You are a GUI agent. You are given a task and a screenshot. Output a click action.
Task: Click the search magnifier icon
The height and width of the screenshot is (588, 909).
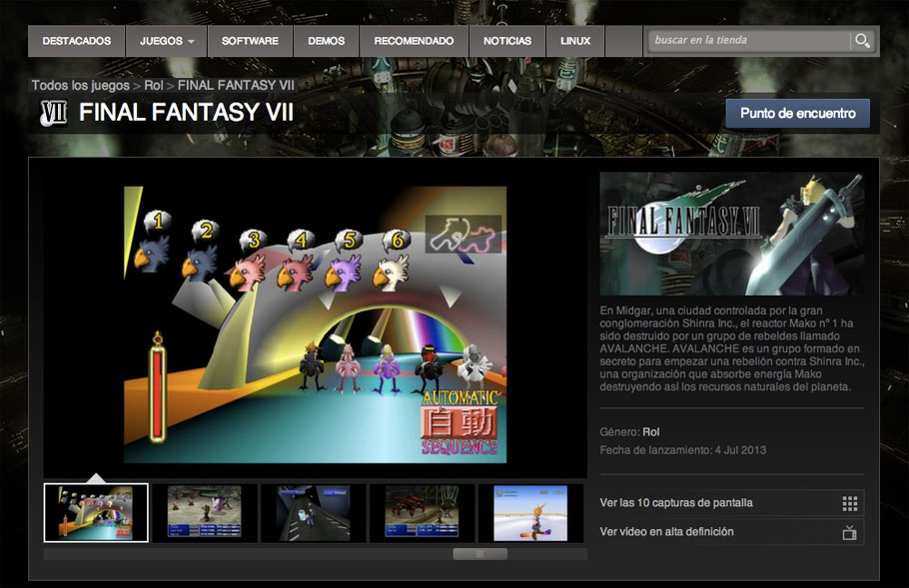[x=862, y=41]
